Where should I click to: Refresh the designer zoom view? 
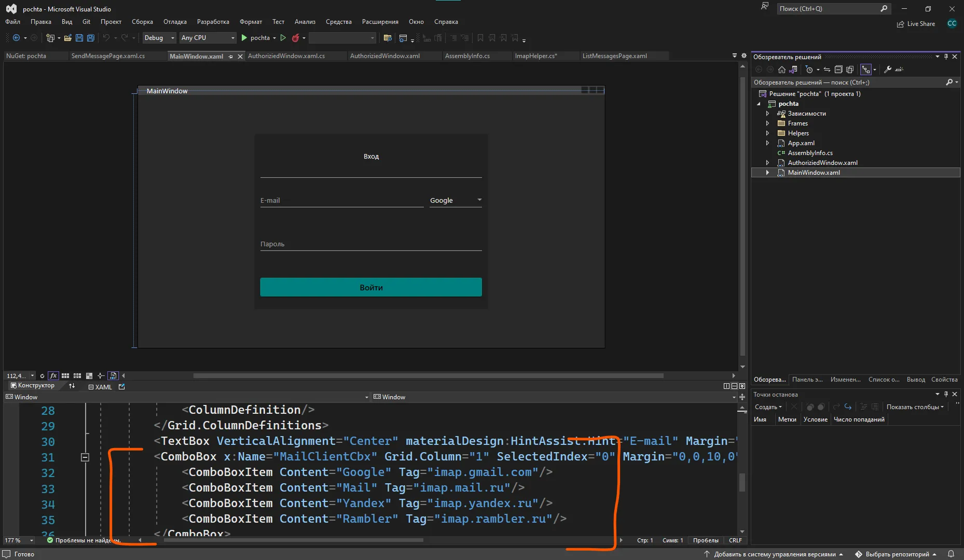[x=42, y=376]
